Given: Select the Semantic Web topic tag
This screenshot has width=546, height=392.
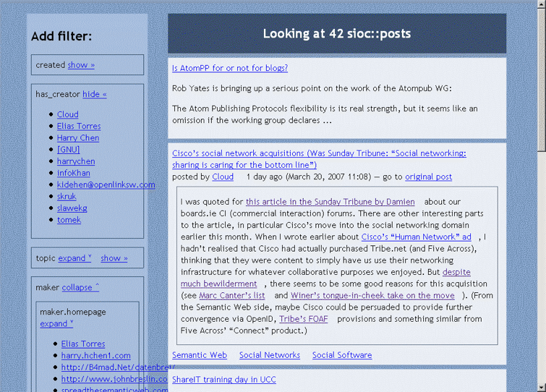Looking at the screenshot, I should pyautogui.click(x=200, y=355).
